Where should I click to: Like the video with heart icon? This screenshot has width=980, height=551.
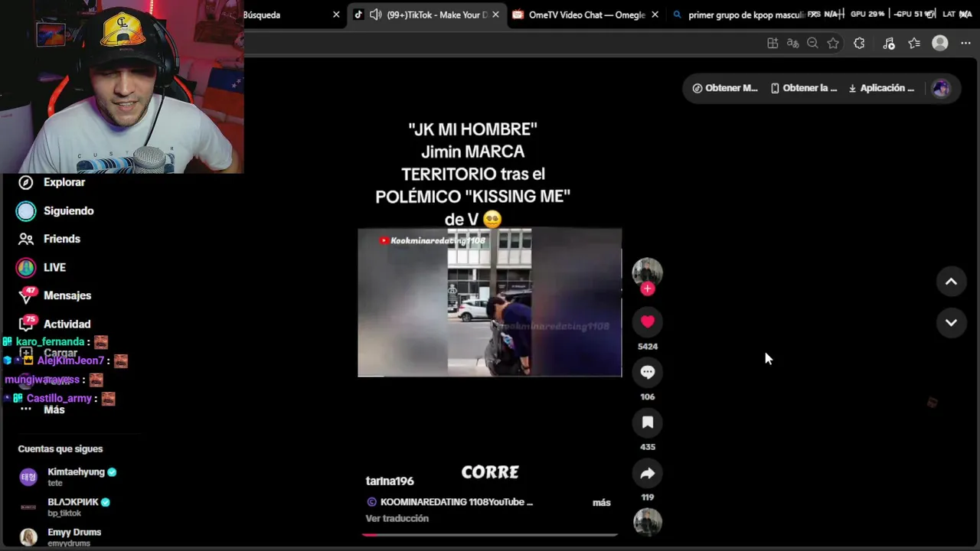[648, 321]
